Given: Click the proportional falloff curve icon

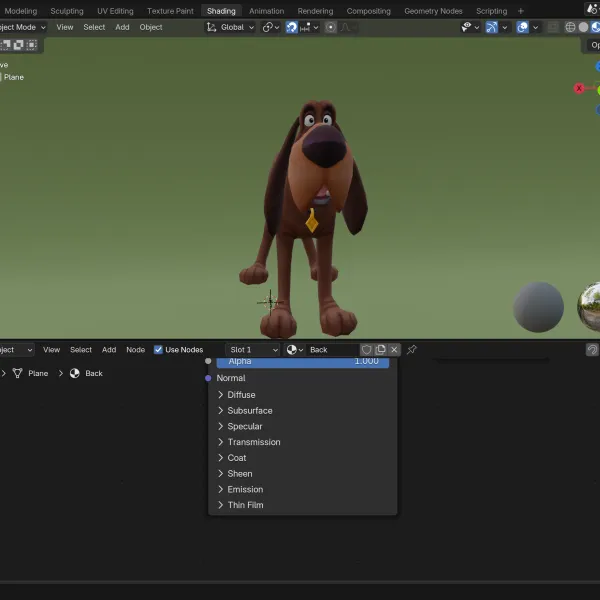Looking at the screenshot, I should tap(346, 27).
